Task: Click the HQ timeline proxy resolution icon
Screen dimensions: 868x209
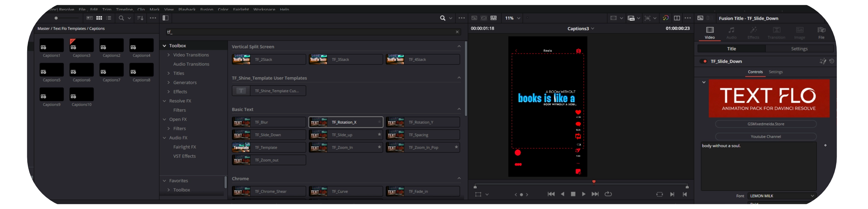Action: coord(631,18)
